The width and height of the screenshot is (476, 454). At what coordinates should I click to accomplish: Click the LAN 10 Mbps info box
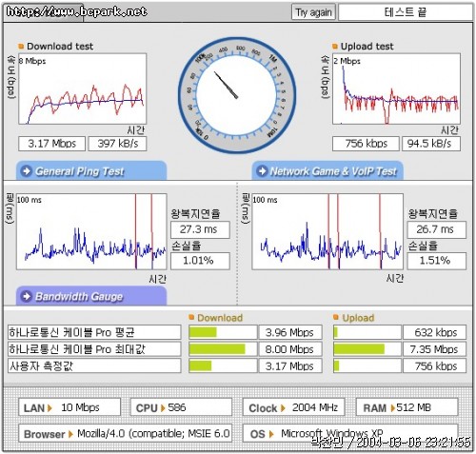(69, 407)
